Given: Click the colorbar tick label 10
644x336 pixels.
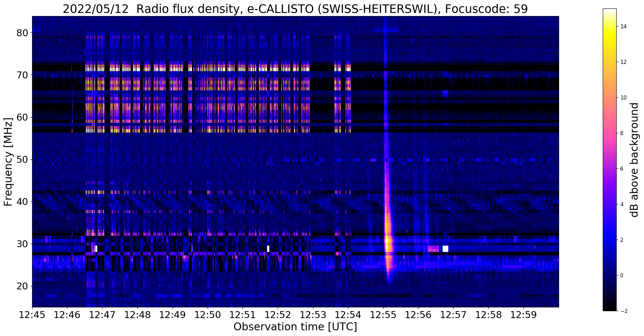Looking at the screenshot, I should [x=623, y=98].
